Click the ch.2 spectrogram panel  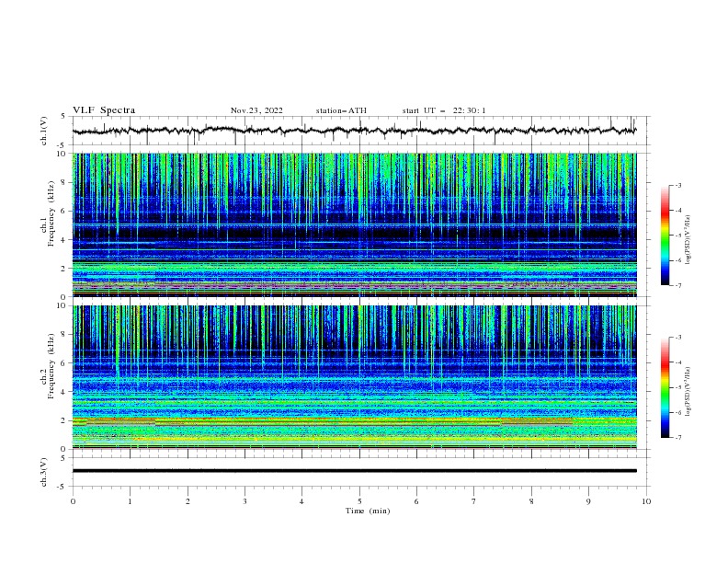click(354, 377)
